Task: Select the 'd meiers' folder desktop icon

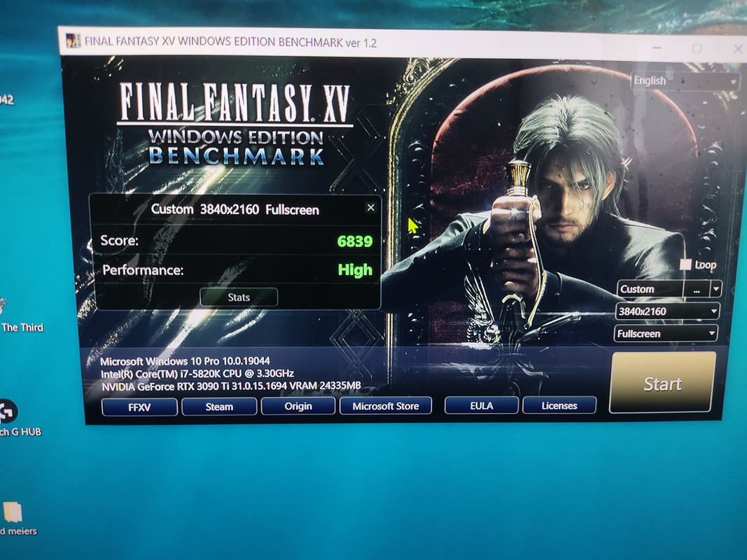Action: coord(12,512)
